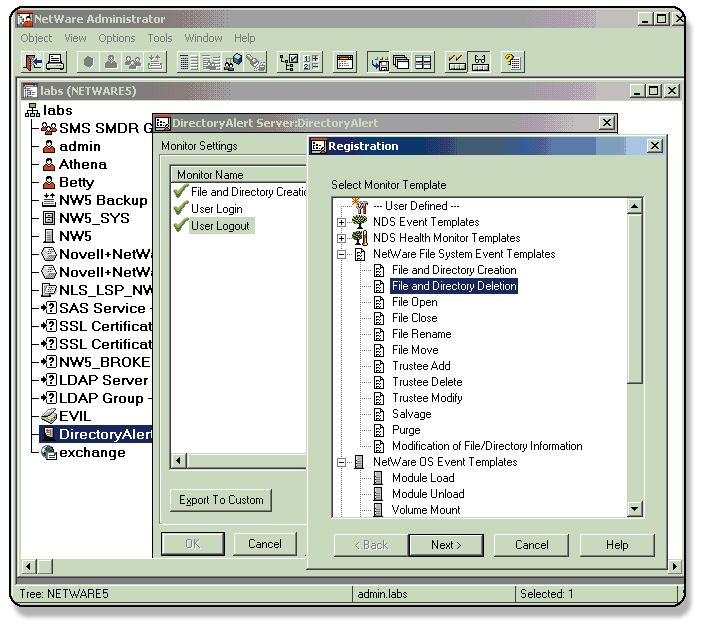Click the Rights to Other Objects icon

pyautogui.click(x=233, y=62)
